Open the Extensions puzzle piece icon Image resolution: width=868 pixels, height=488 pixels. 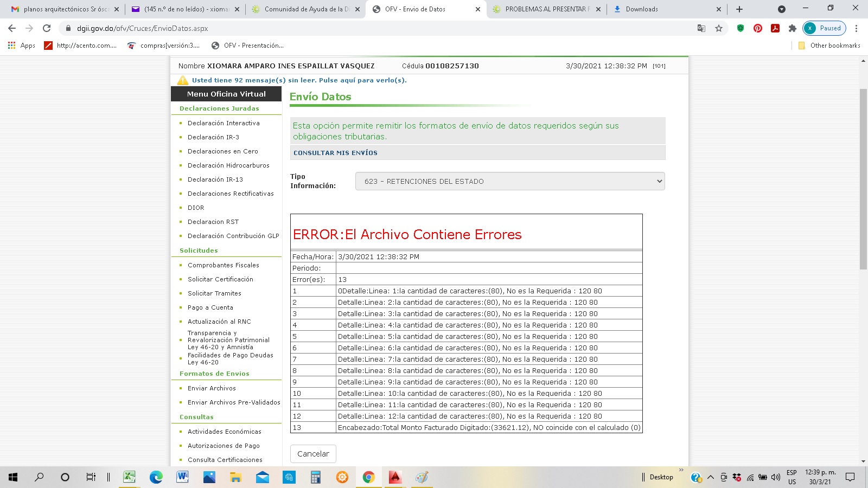[x=793, y=28]
